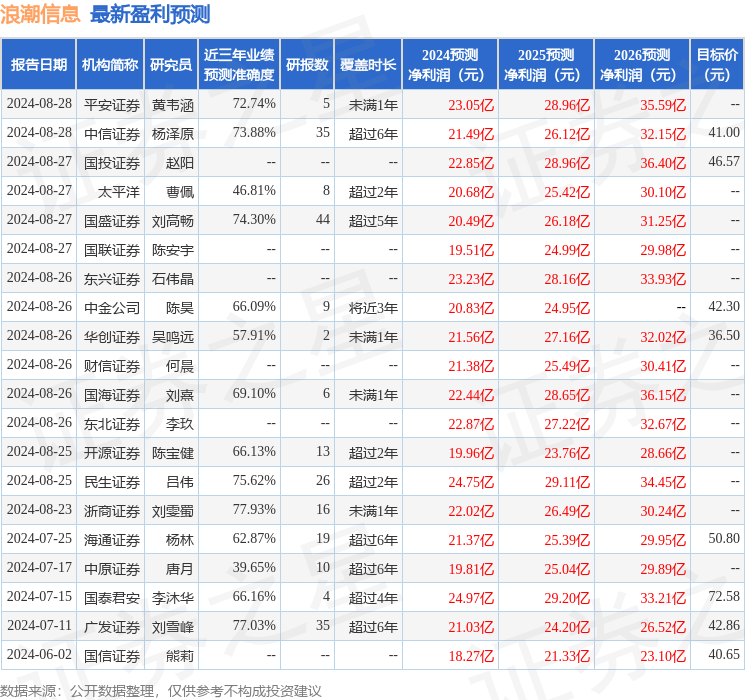This screenshot has width=745, height=700.
Task: Select the 财信证券 institution cell
Action: [x=112, y=365]
